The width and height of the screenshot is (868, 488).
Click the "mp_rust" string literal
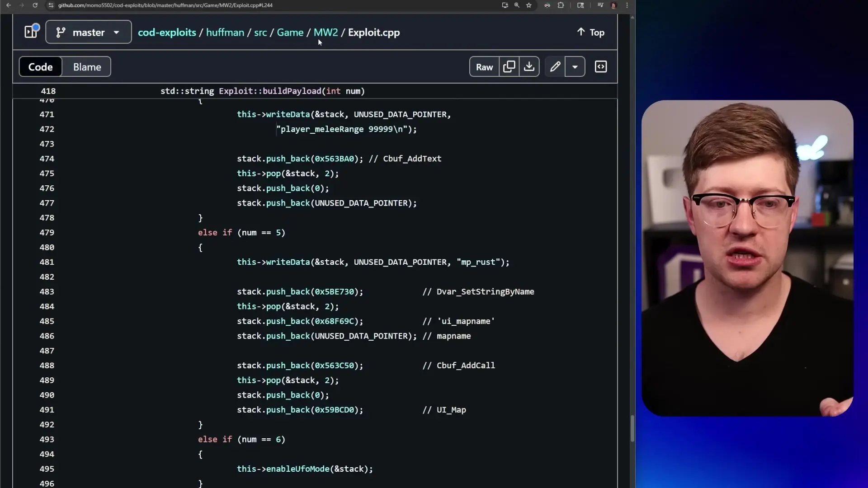478,262
